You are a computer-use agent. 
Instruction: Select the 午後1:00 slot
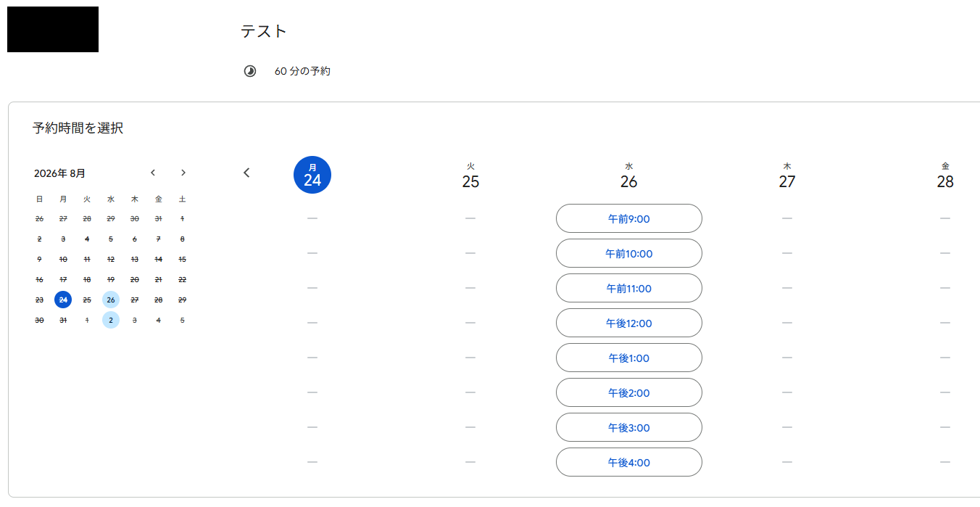[x=629, y=358]
